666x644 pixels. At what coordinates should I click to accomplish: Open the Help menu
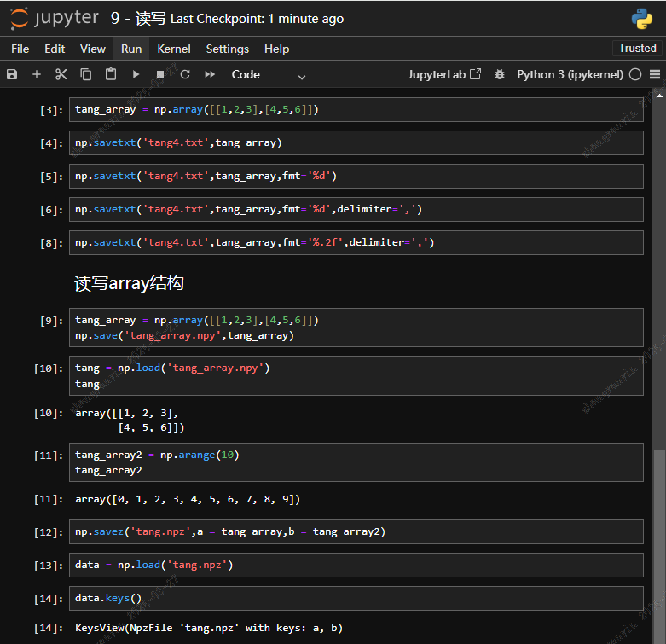pos(276,49)
